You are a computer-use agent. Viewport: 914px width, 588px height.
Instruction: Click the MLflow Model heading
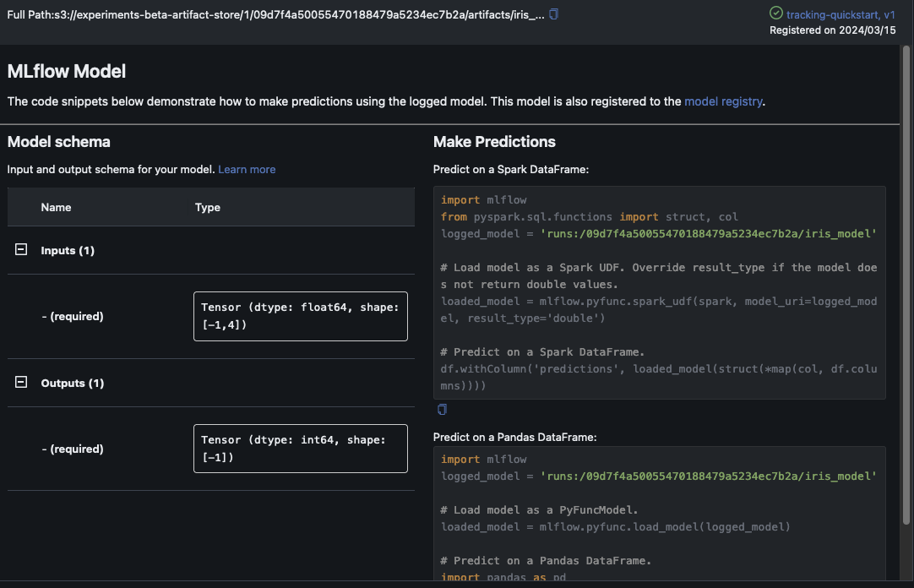(x=67, y=71)
